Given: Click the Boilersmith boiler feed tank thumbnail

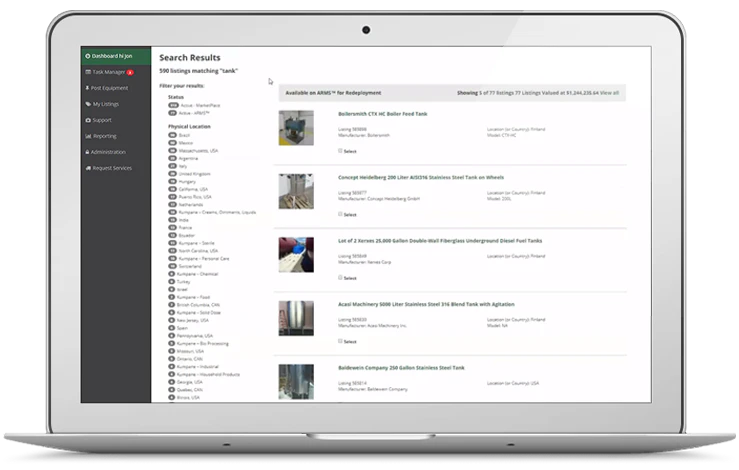Looking at the screenshot, I should click(x=296, y=128).
